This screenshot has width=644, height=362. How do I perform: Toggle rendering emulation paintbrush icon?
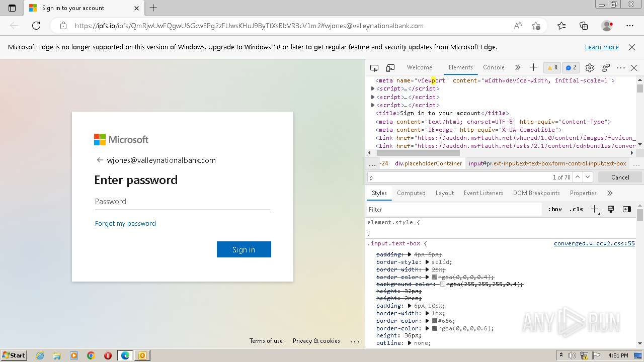pyautogui.click(x=611, y=209)
